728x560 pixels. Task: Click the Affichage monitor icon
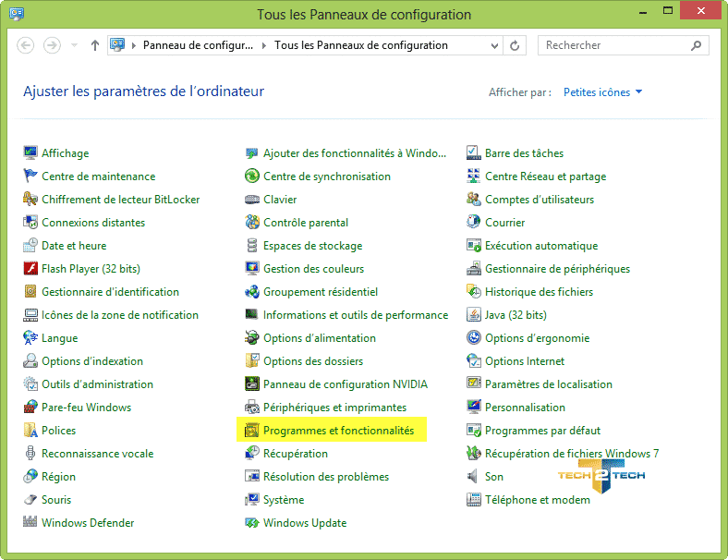[x=30, y=152]
